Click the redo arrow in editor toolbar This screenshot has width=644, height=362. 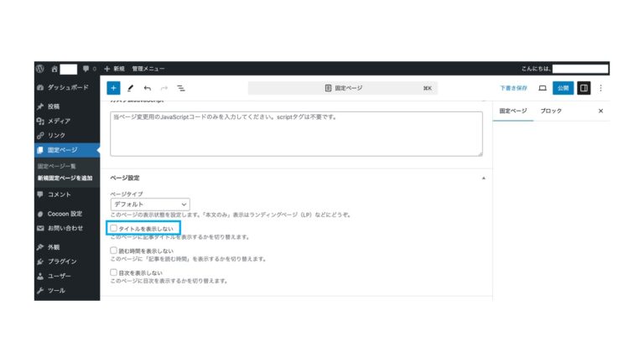[x=164, y=88]
